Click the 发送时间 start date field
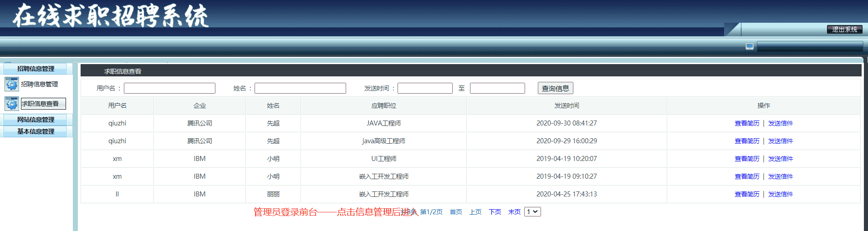 pos(425,88)
